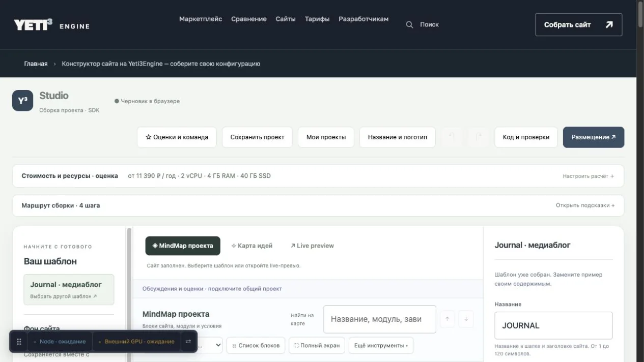The width and height of the screenshot is (644, 362).
Task: Open Ещё инструменты dropdown
Action: (381, 345)
